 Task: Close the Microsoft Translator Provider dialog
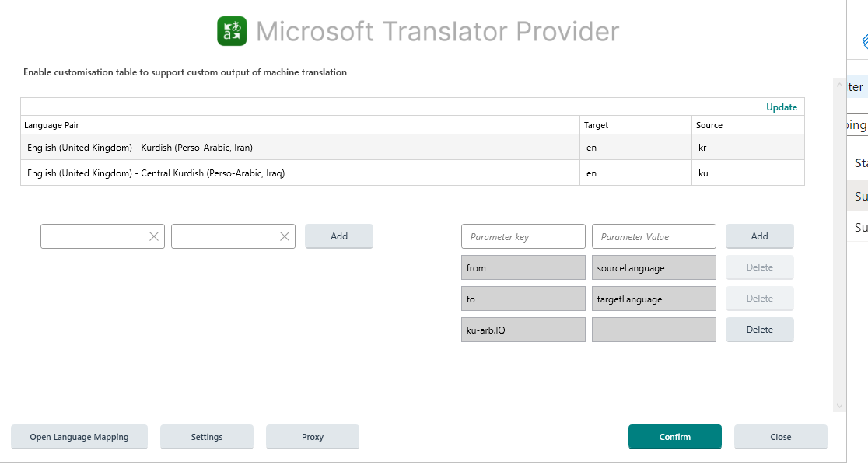(780, 437)
